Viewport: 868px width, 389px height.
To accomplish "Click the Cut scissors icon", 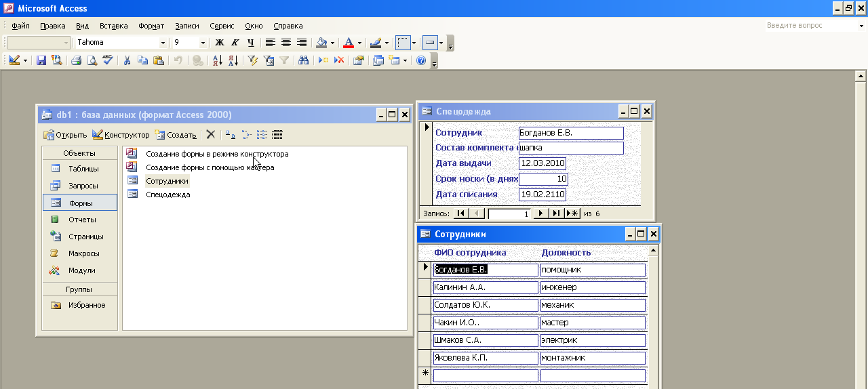I will click(x=127, y=60).
